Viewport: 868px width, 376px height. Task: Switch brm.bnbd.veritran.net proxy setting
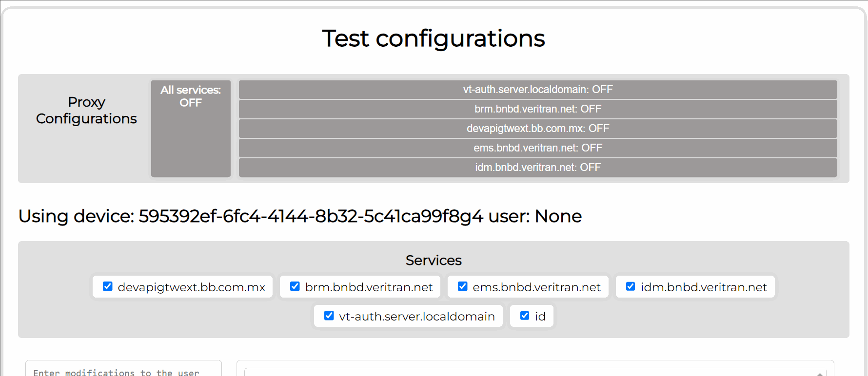[537, 109]
